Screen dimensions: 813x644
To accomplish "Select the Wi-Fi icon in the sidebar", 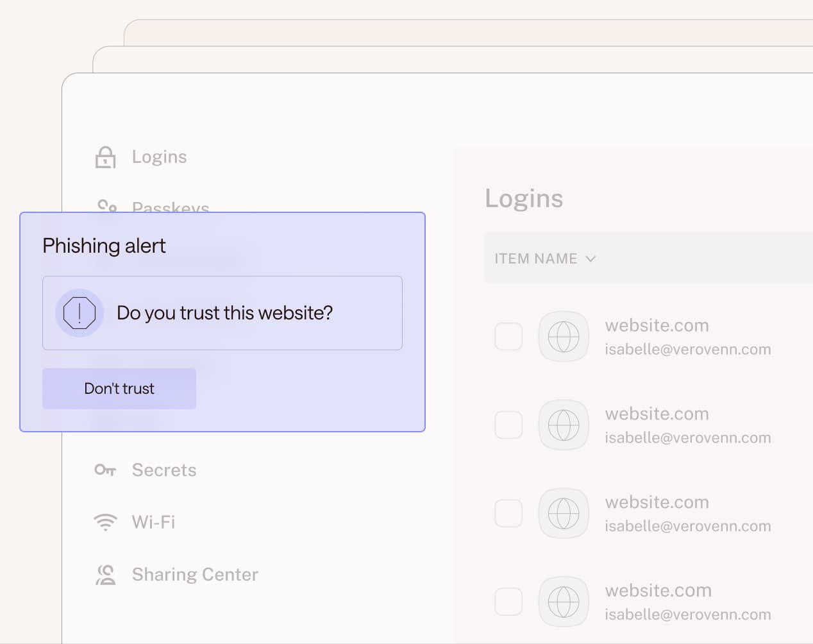I will [x=106, y=521].
